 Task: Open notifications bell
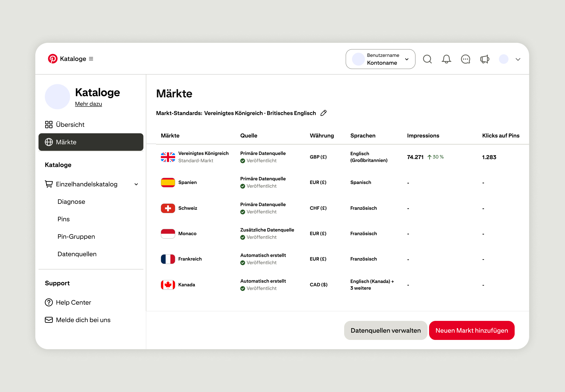(446, 59)
